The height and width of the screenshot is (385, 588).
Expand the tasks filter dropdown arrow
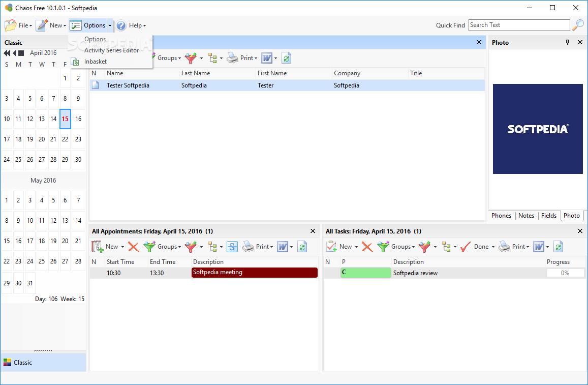tap(435, 247)
